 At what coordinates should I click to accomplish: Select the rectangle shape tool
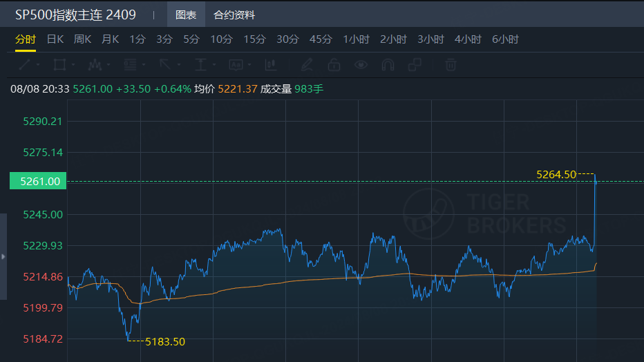[59, 65]
